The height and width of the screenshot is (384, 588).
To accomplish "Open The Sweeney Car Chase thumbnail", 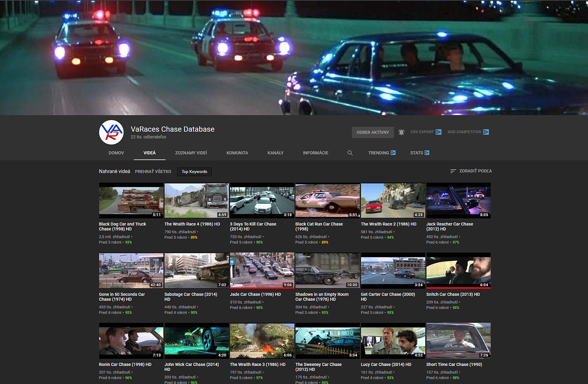I will point(327,341).
